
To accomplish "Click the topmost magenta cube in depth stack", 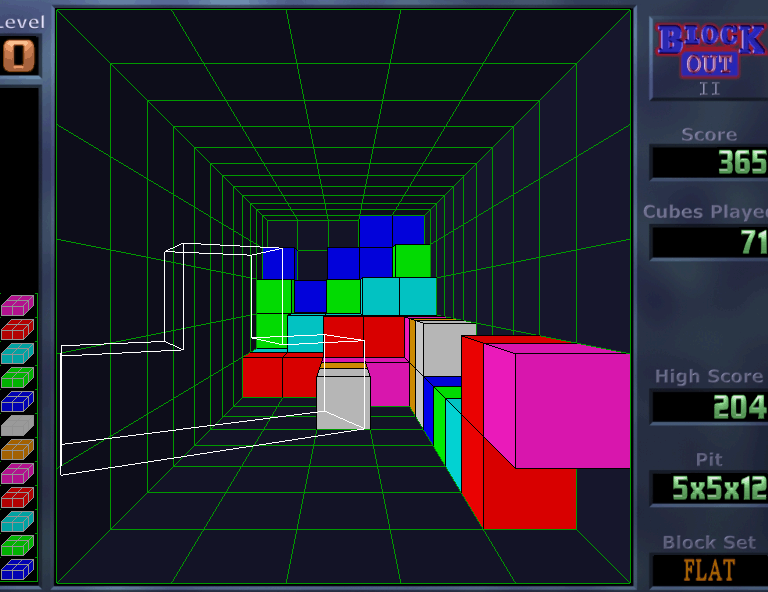I will point(19,305).
